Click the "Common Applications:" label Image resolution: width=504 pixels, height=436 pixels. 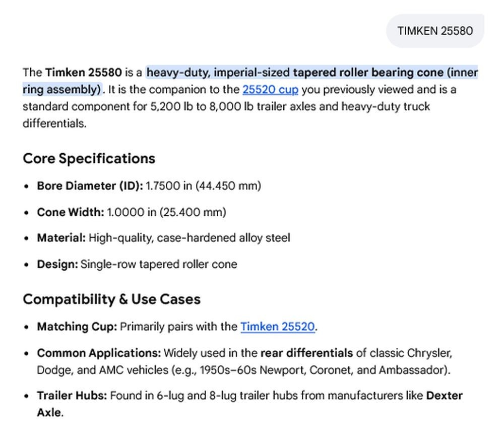tap(99, 353)
